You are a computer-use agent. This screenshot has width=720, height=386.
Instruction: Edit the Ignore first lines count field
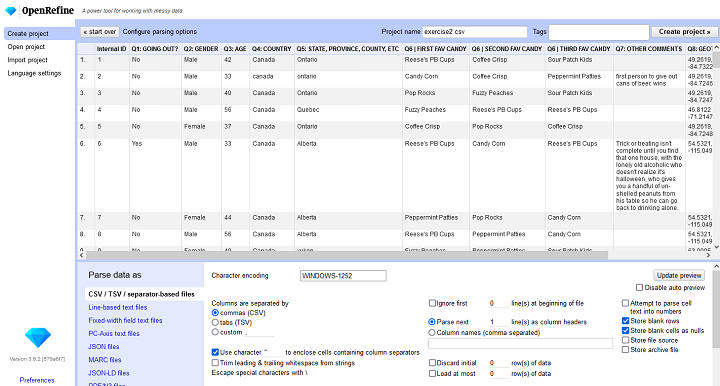[x=499, y=303]
